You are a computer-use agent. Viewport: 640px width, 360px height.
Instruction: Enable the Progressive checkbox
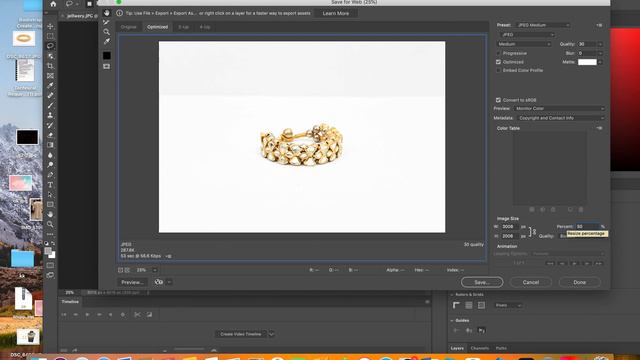[x=498, y=53]
